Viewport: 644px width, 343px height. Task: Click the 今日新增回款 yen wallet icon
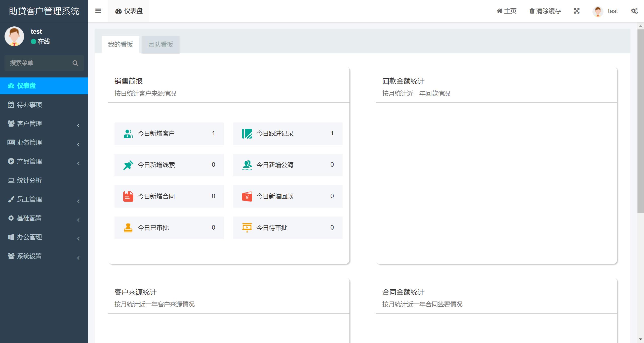[247, 196]
